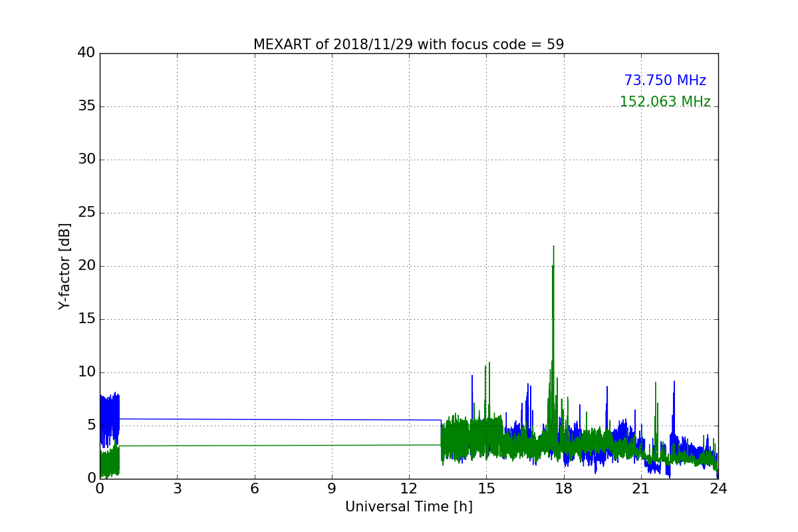Click the 25 tick label on Y axis
Viewport: 798px width, 532px height.
coord(86,213)
